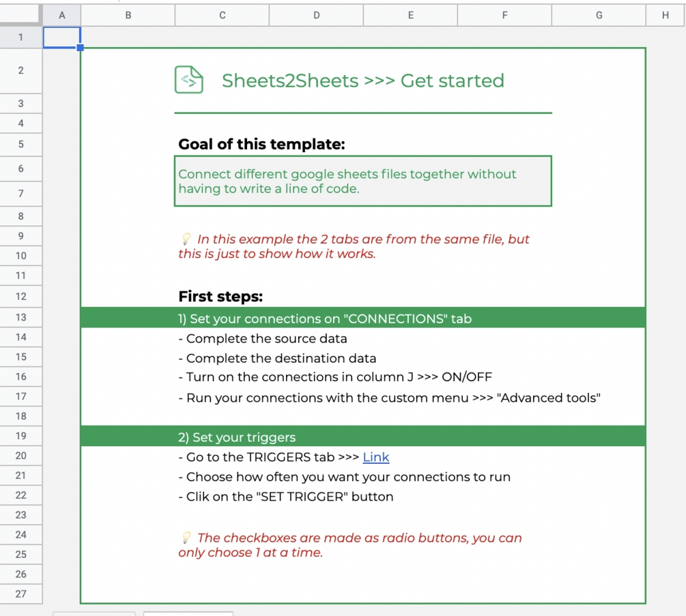Select row 16 header
This screenshot has width=686, height=616.
20,377
